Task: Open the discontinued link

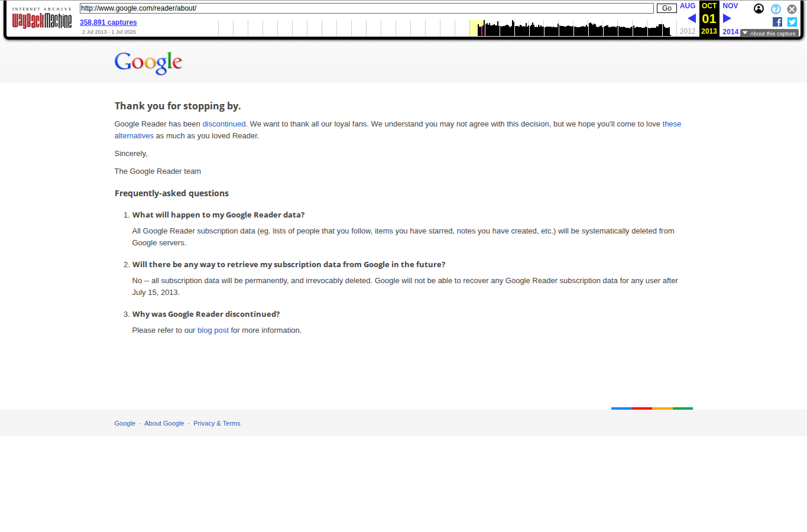Action: click(x=224, y=124)
